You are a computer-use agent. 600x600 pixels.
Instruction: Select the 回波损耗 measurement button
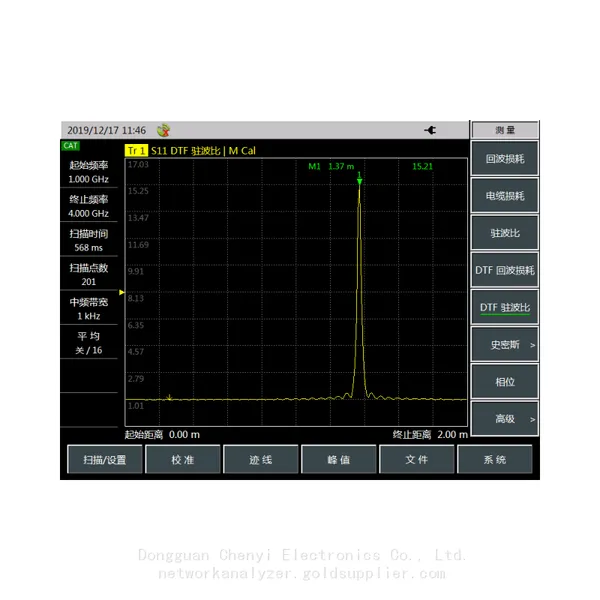(x=505, y=158)
